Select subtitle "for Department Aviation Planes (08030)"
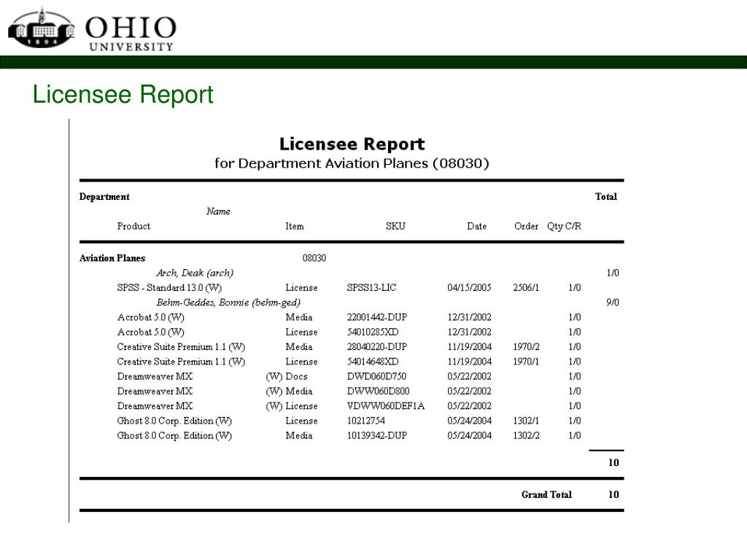This screenshot has width=747, height=560. tap(352, 163)
